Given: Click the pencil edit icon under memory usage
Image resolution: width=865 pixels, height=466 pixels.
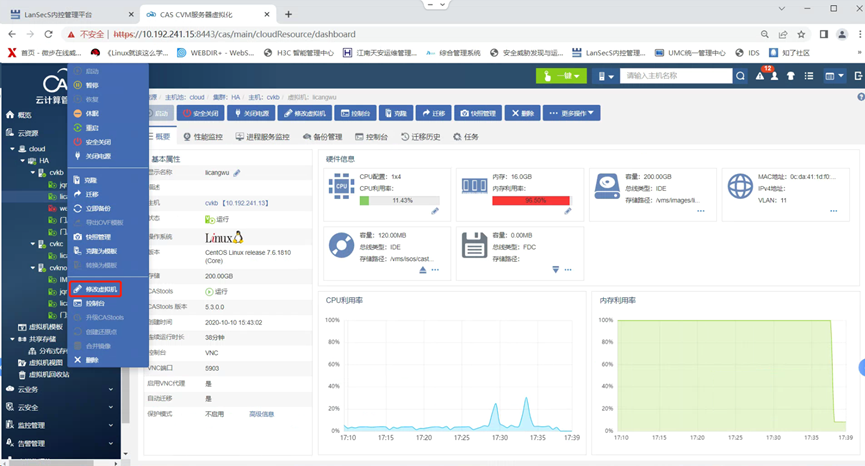Looking at the screenshot, I should tap(568, 211).
